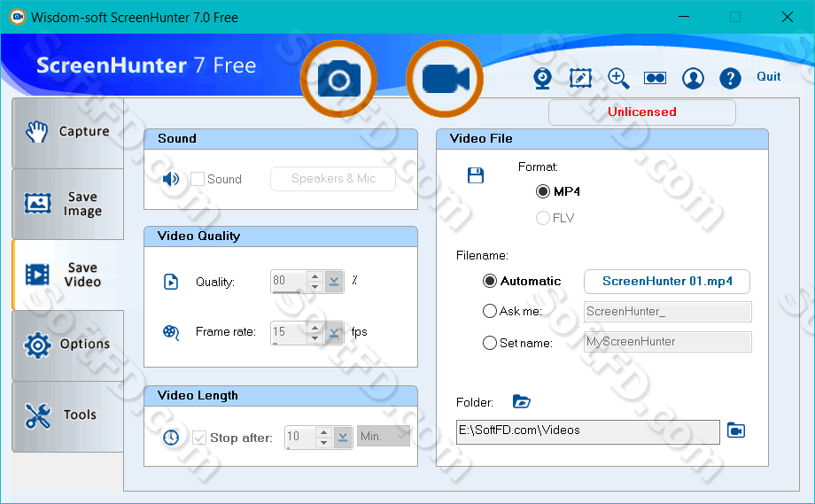Click the MyScreenHunter name input field
Screen dimensions: 815x504
(x=667, y=342)
